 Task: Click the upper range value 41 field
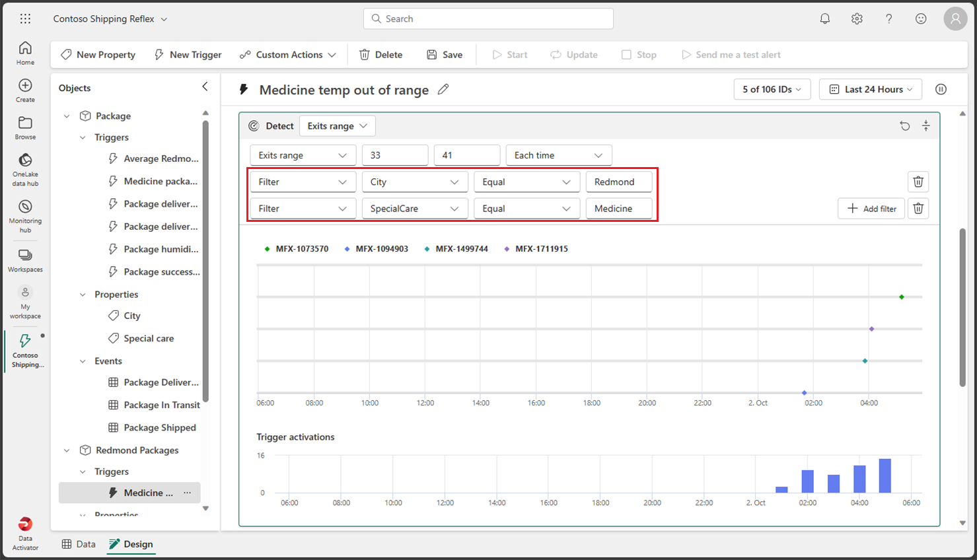point(467,155)
